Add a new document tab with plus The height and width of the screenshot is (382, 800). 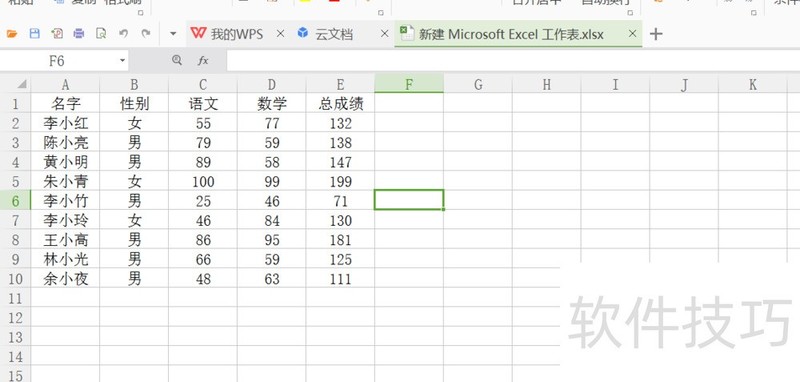(656, 34)
